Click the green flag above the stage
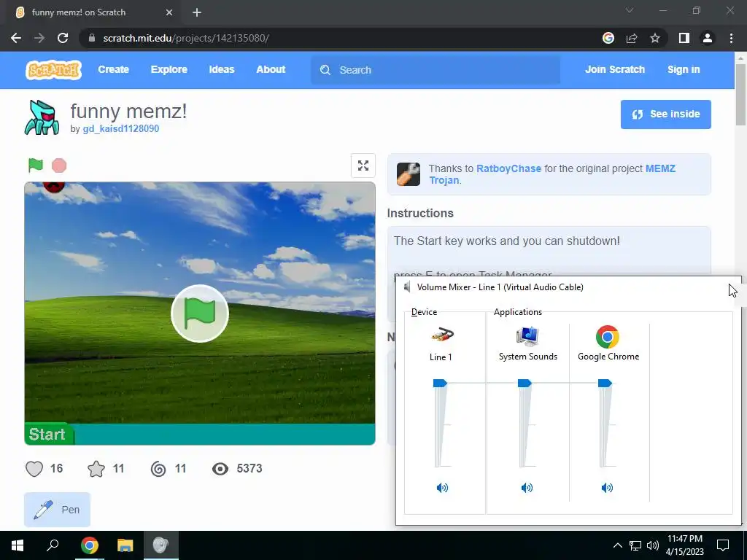This screenshot has height=560, width=747. coord(36,166)
